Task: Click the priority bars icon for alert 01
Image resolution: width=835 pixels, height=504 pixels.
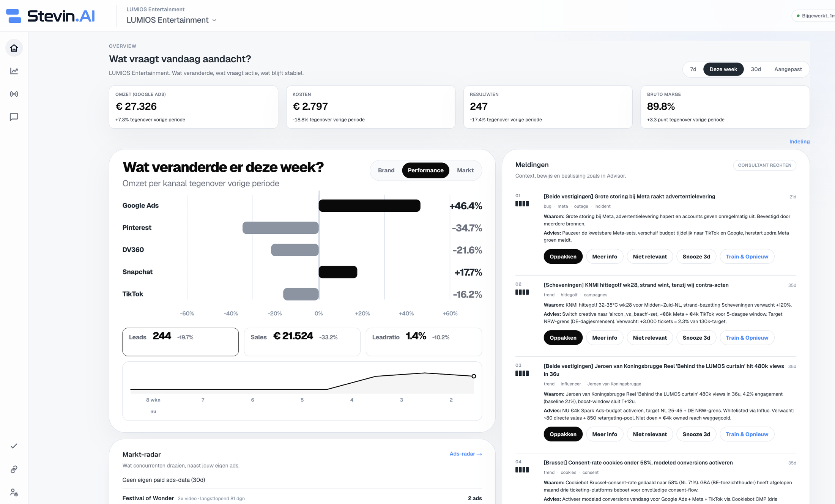Action: pyautogui.click(x=522, y=204)
